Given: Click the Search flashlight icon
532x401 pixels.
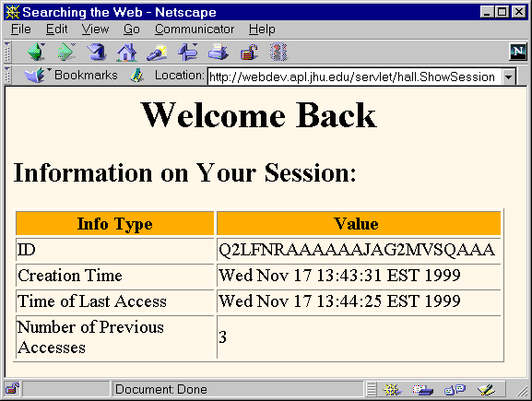Looking at the screenshot, I should [x=157, y=53].
